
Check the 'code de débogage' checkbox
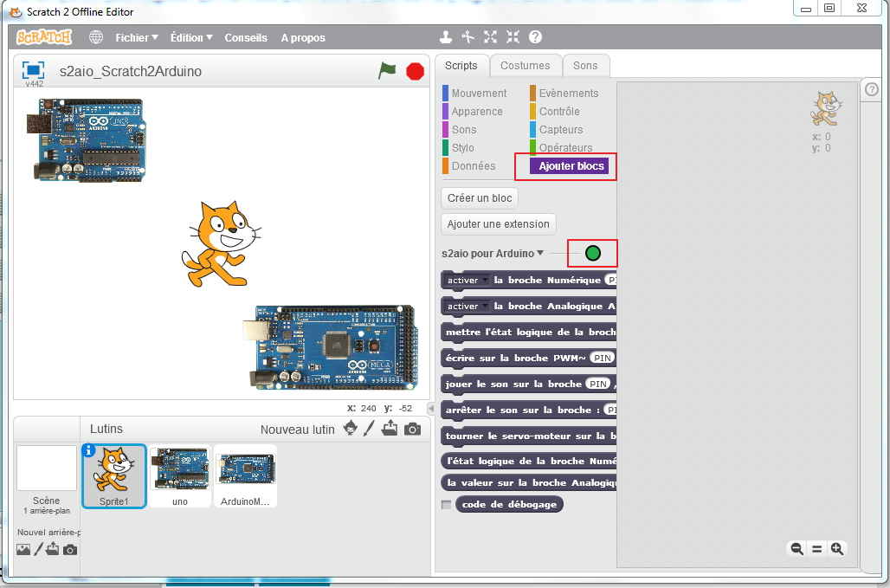(x=446, y=504)
